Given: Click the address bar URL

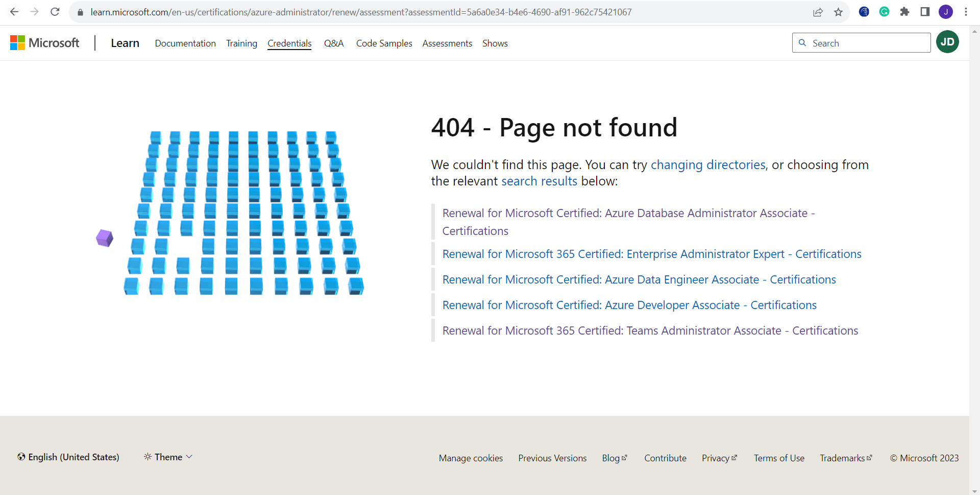Looking at the screenshot, I should (x=361, y=12).
